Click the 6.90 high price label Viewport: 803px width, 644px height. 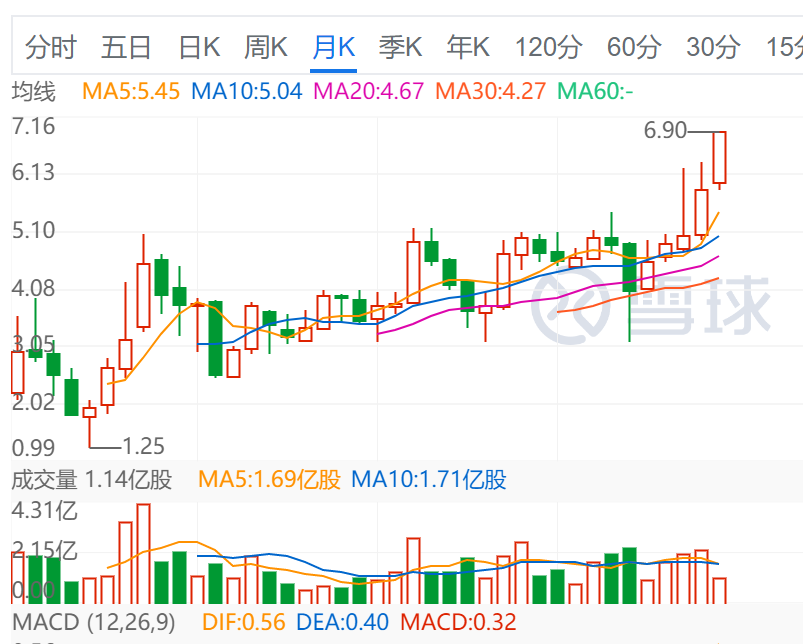coord(665,131)
